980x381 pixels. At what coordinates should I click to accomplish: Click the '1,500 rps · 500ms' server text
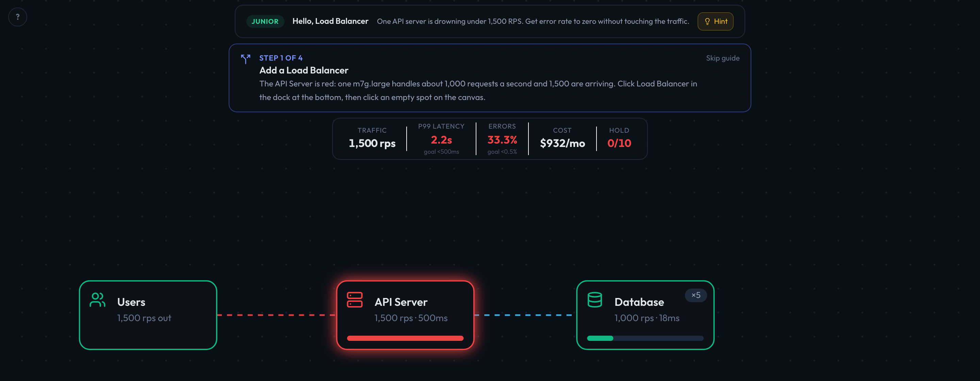(411, 318)
